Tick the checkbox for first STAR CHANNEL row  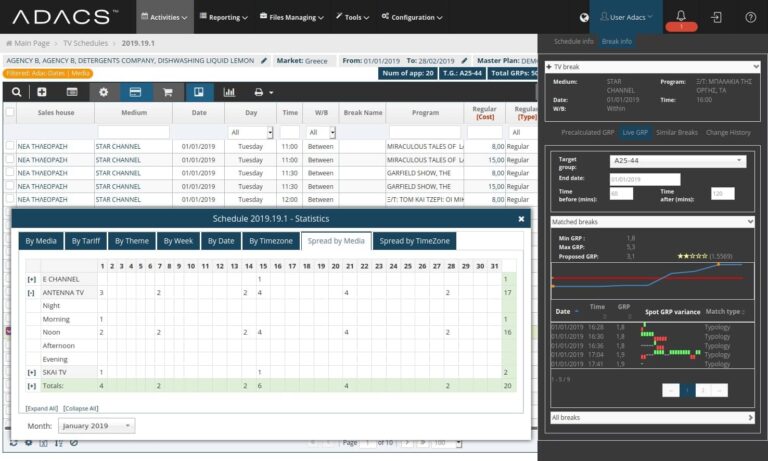pos(10,147)
